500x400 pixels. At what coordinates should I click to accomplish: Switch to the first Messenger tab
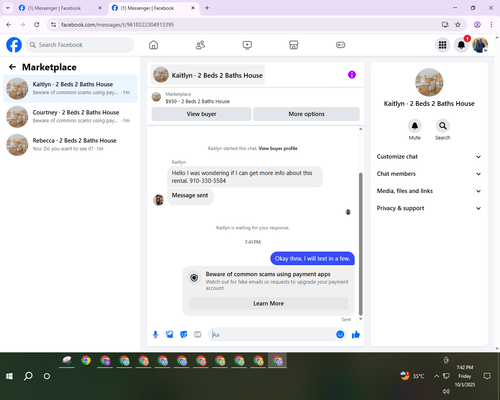(x=60, y=8)
